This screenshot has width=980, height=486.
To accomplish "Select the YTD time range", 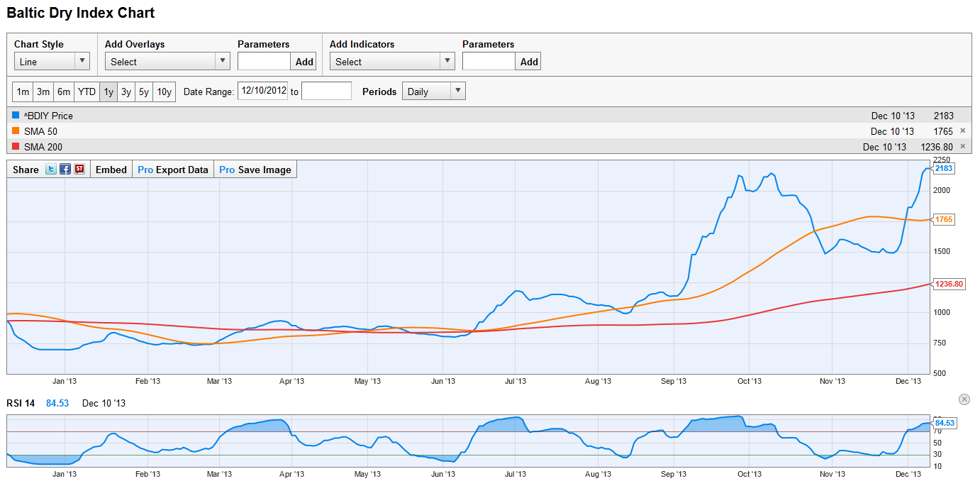I will [x=87, y=92].
